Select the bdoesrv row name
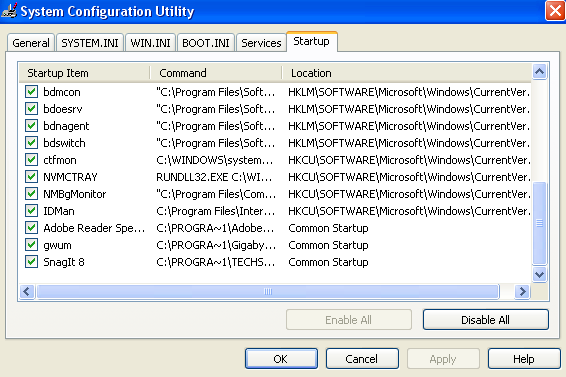The image size is (566, 377). click(63, 109)
